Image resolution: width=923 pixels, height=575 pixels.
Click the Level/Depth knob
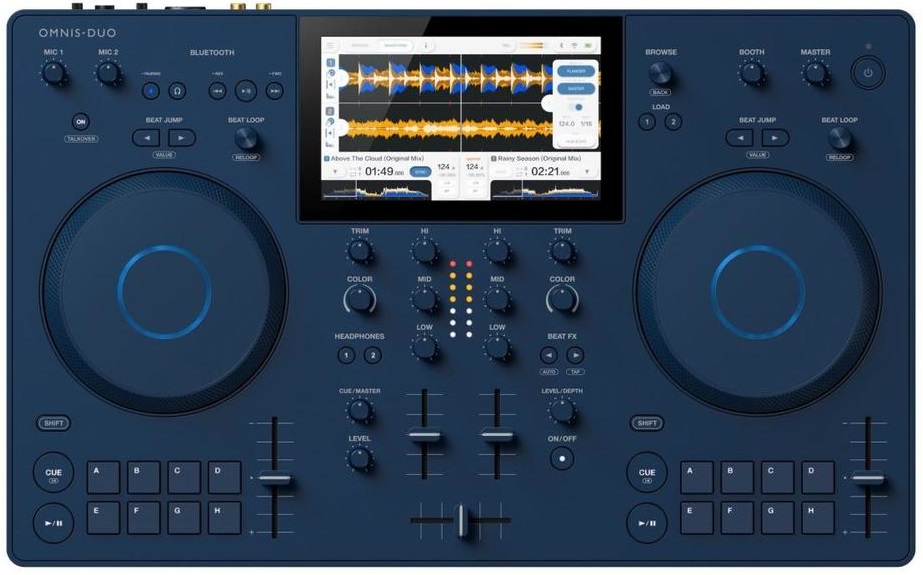click(x=562, y=411)
